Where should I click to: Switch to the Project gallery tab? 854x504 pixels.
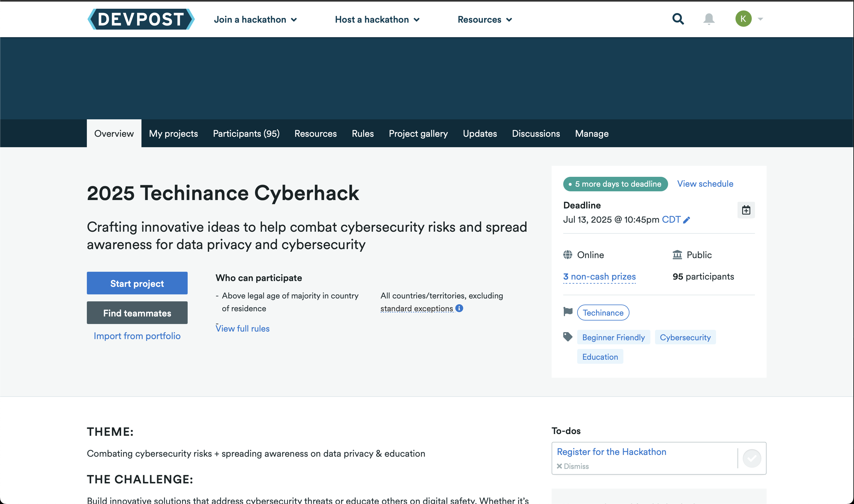point(418,134)
